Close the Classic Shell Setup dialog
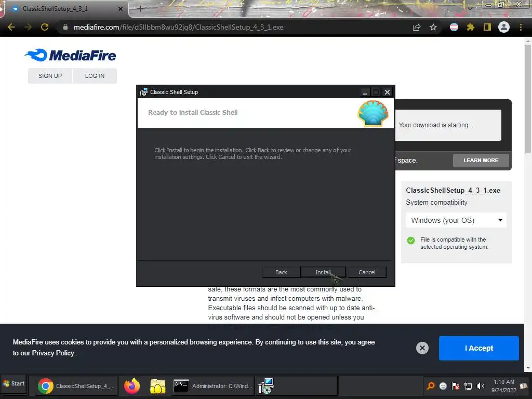 click(x=387, y=92)
